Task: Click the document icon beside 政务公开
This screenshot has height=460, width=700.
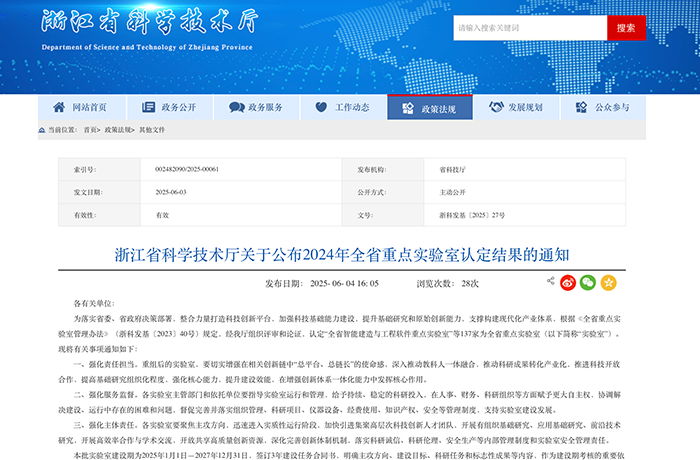Action: pos(148,107)
